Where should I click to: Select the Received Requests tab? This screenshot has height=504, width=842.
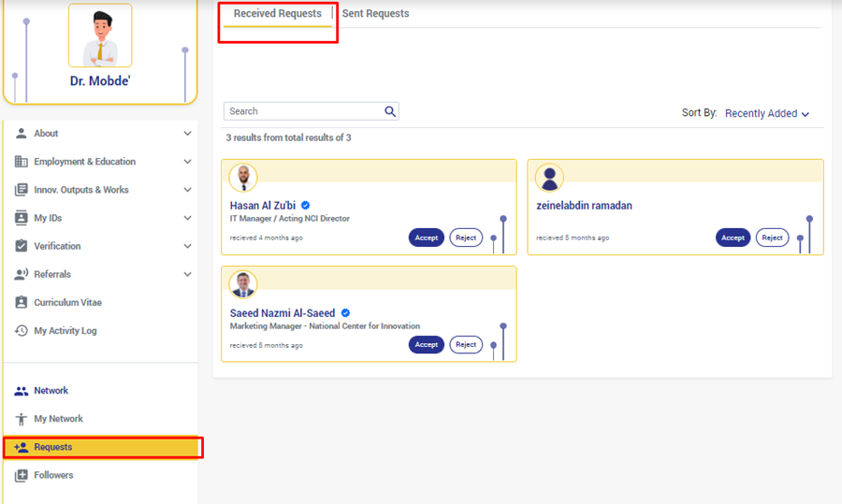tap(277, 14)
